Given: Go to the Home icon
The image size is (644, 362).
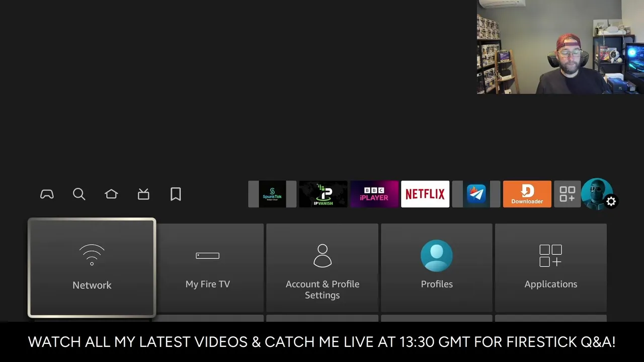Looking at the screenshot, I should 111,194.
